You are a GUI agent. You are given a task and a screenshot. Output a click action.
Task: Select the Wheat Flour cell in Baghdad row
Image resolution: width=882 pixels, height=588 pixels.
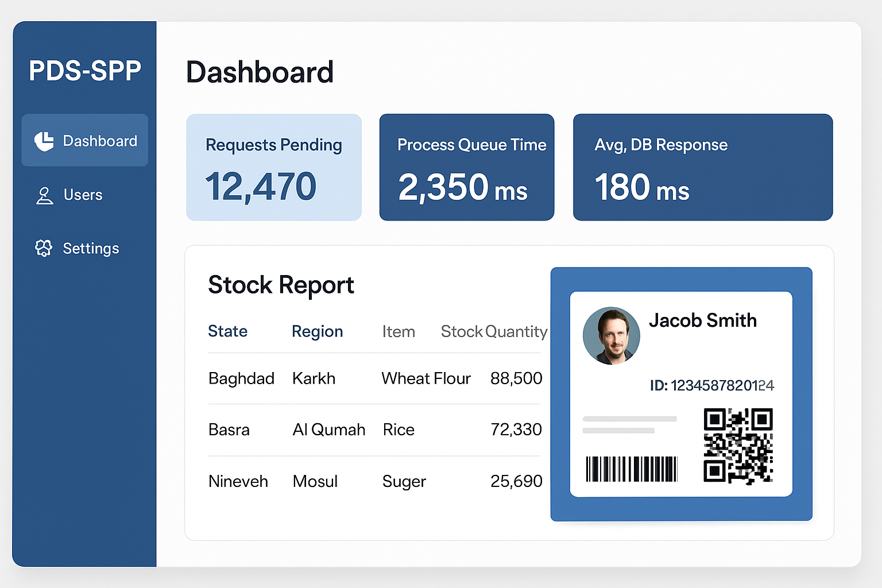point(426,378)
